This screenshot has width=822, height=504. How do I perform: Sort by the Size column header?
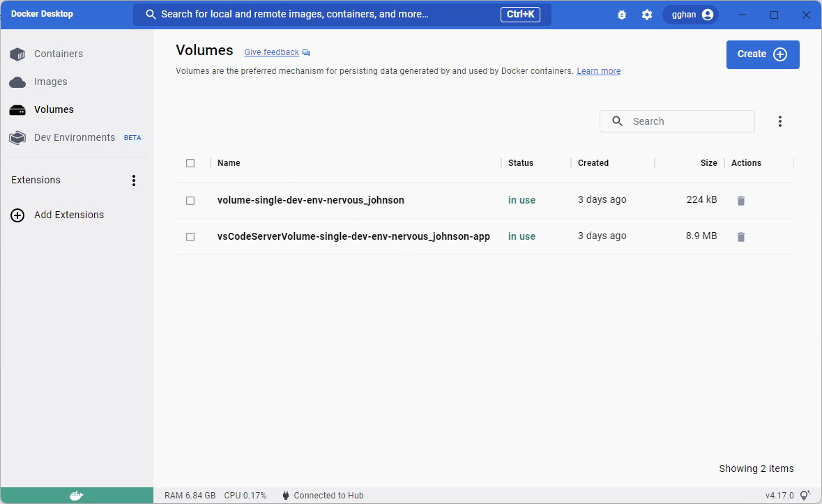(x=709, y=163)
